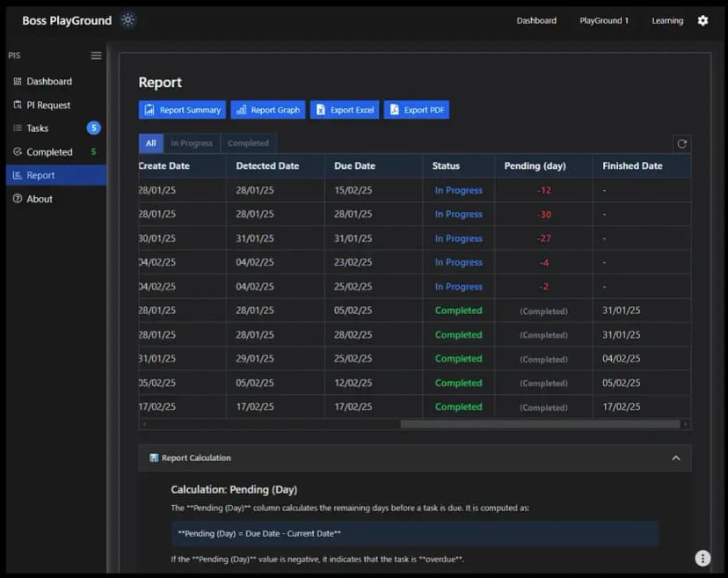
Task: Click the table refresh icon
Action: coord(681,143)
